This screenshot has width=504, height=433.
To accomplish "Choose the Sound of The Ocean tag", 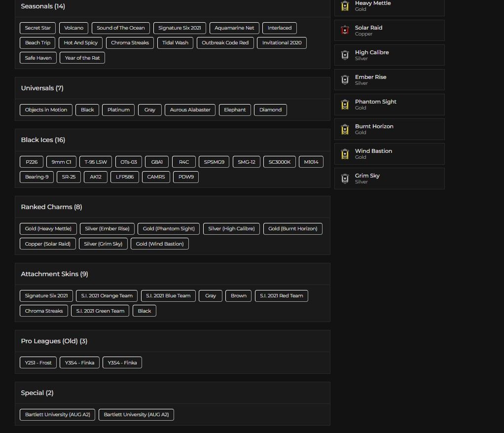I will click(120, 28).
